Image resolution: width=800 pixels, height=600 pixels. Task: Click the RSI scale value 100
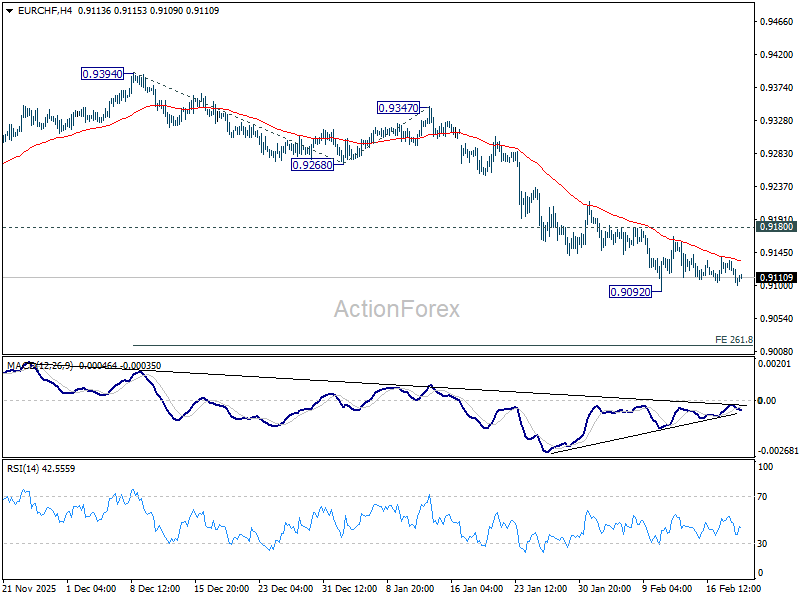coord(766,466)
